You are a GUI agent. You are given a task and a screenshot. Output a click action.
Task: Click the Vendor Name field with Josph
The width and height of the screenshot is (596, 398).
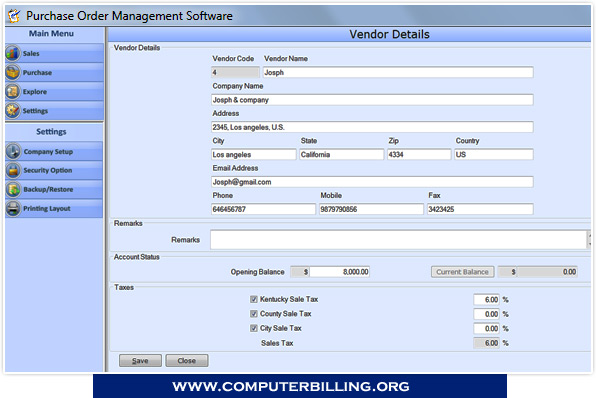tap(398, 72)
